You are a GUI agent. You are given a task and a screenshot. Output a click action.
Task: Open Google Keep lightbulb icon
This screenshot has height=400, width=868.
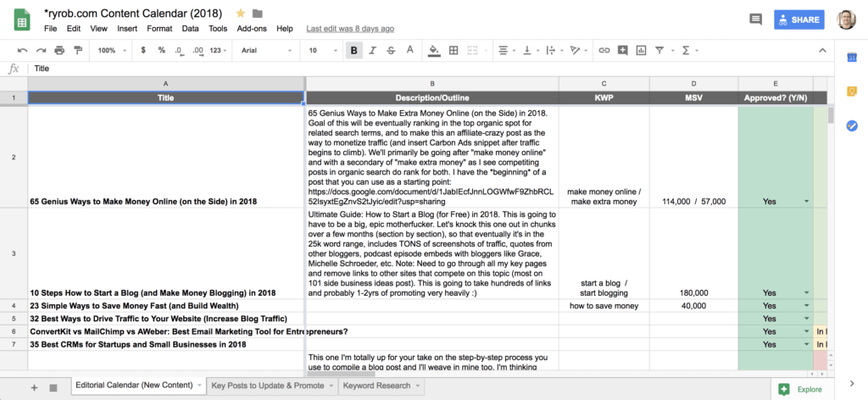pos(852,92)
